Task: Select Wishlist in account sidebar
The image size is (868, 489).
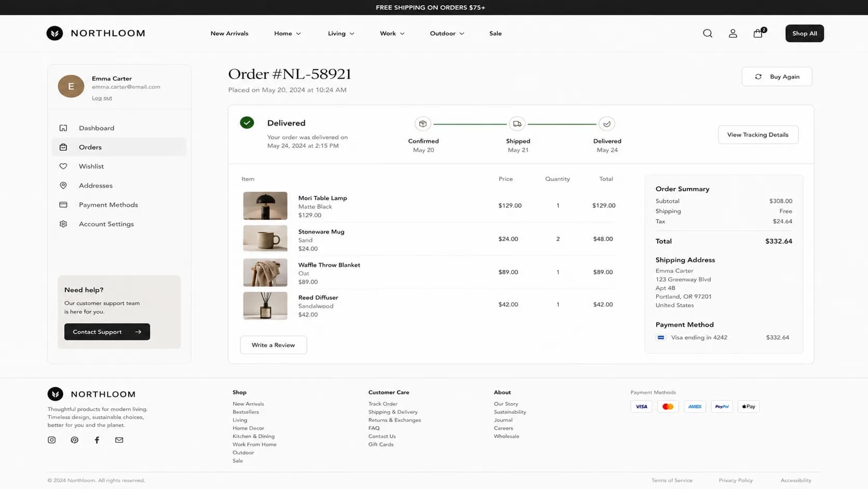Action: (119, 166)
